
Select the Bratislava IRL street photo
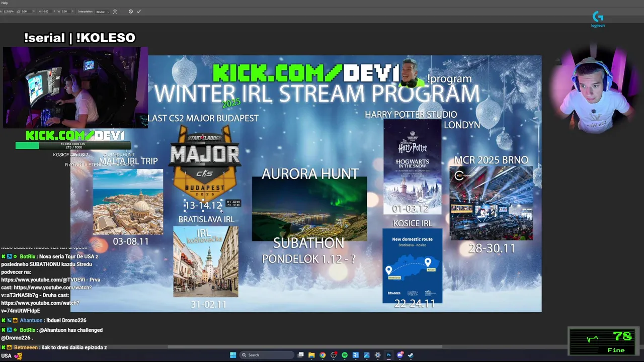pos(206,261)
